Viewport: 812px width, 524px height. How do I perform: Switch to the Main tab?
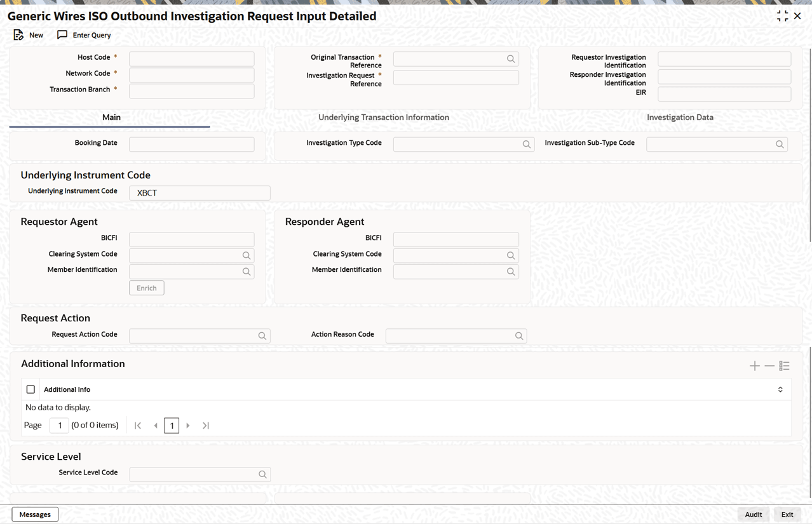pyautogui.click(x=111, y=118)
